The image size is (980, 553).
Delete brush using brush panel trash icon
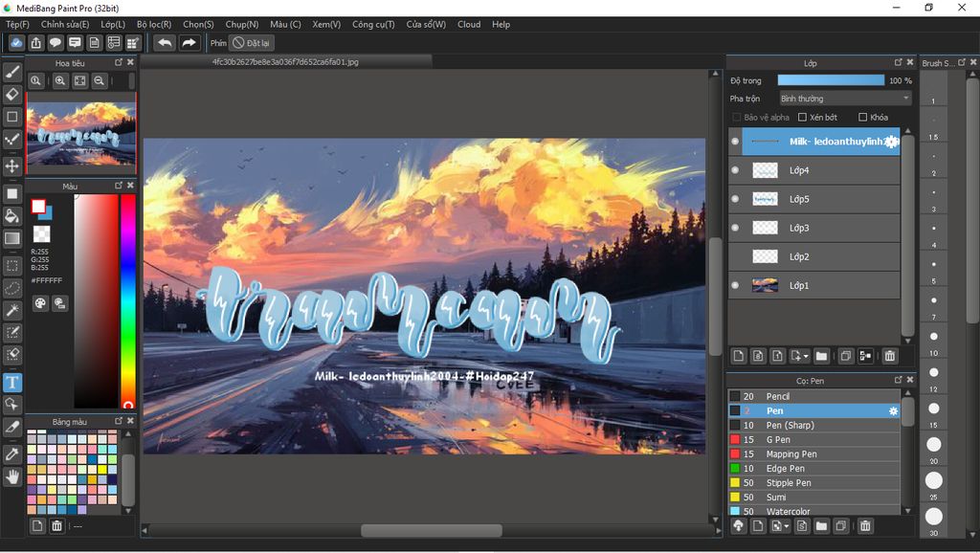point(865,526)
